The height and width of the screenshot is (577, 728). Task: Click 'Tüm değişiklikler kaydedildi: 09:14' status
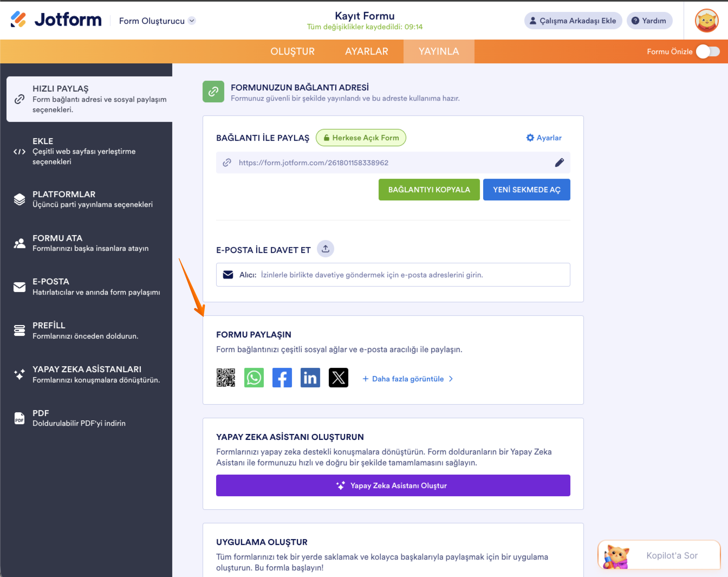point(365,27)
